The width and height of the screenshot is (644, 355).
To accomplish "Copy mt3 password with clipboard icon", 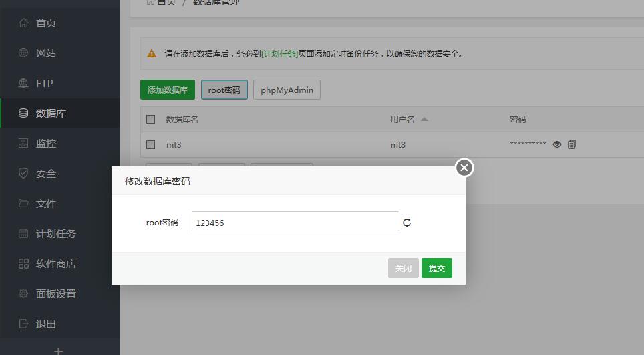I will (x=572, y=144).
